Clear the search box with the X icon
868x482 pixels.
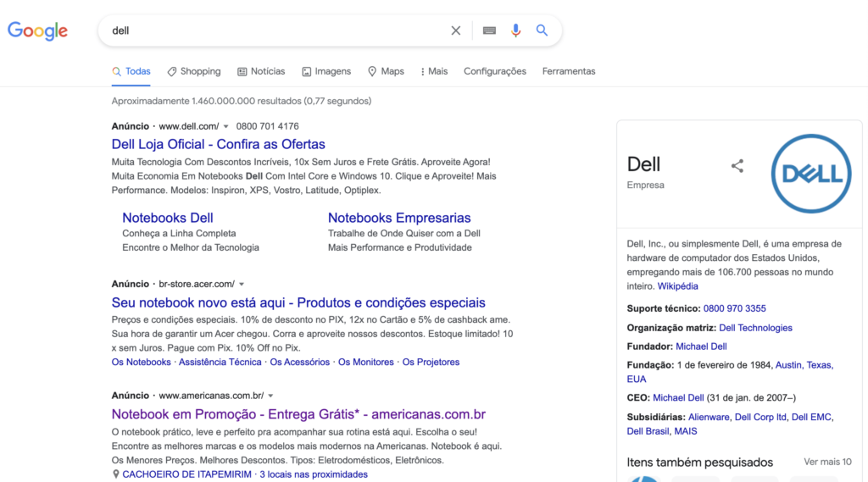[x=455, y=30]
